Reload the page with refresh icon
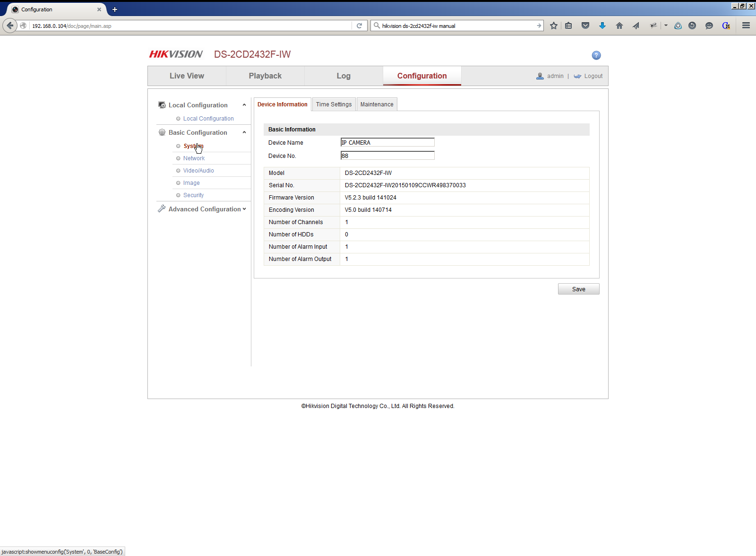The height and width of the screenshot is (556, 756). [x=359, y=26]
